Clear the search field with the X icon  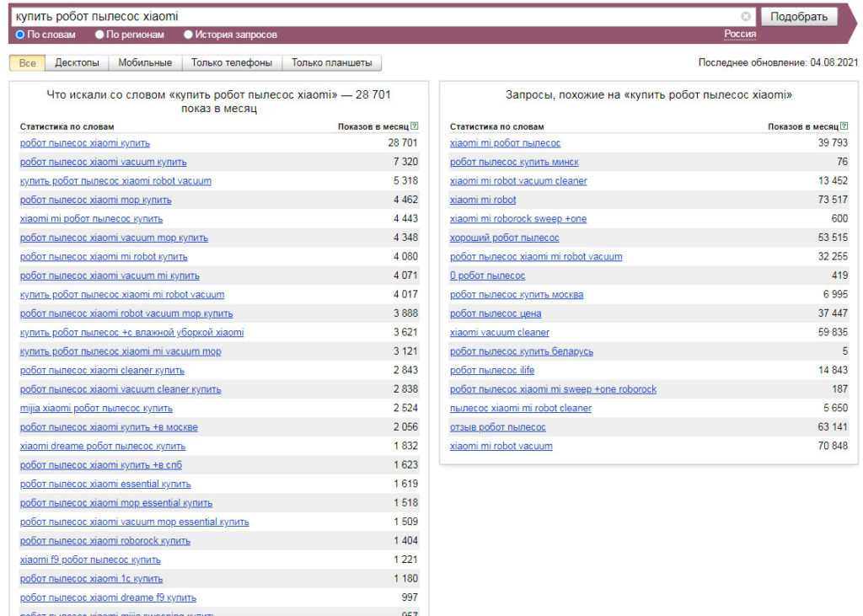[x=746, y=17]
